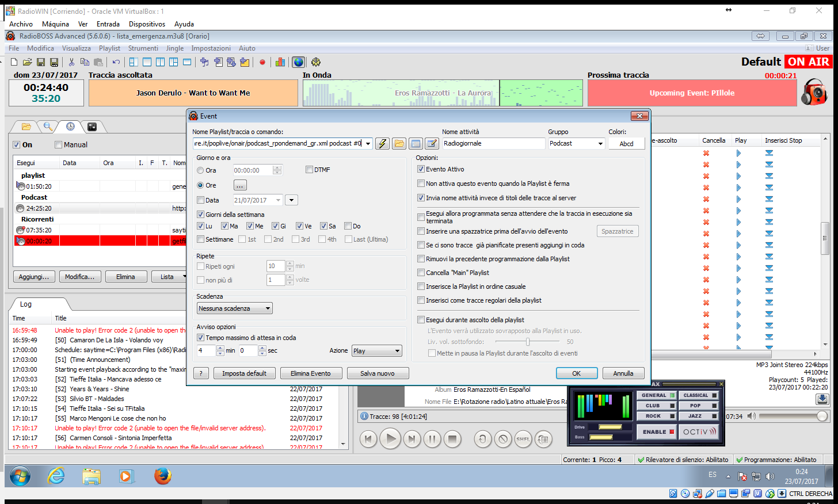The width and height of the screenshot is (838, 504).
Task: Open the Impostazioni menu
Action: click(211, 48)
